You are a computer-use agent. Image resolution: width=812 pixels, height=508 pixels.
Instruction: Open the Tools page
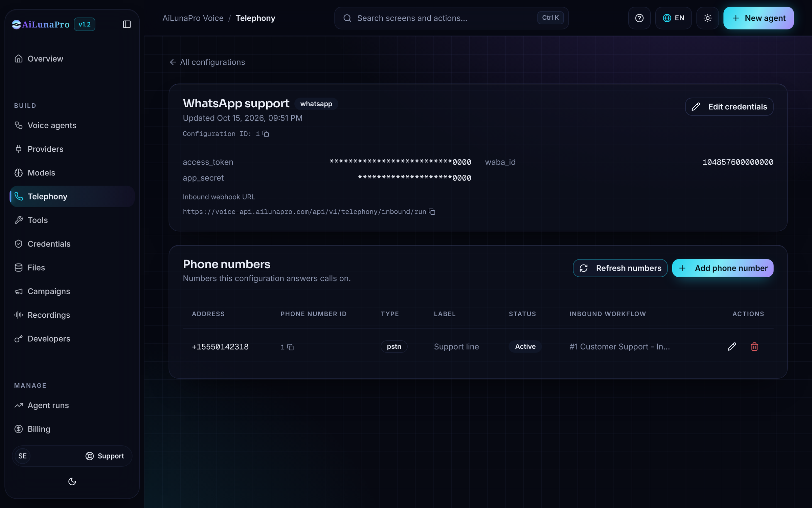pyautogui.click(x=72, y=220)
